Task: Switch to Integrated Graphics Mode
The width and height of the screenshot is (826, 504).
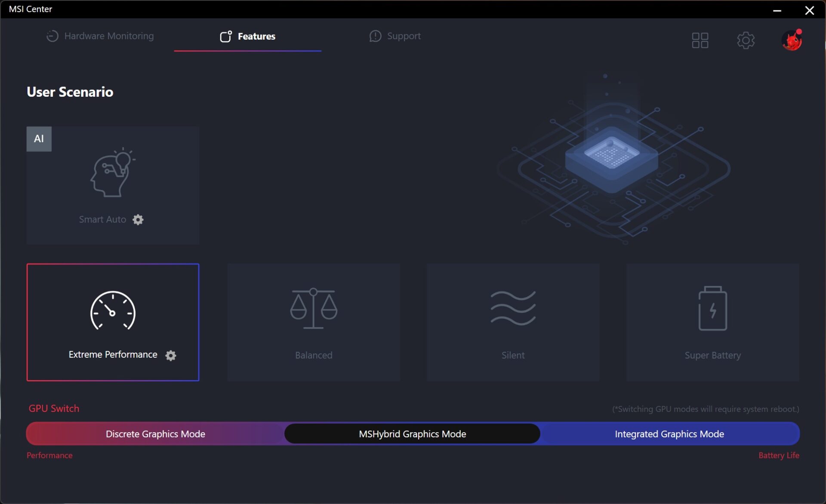Action: pos(669,434)
